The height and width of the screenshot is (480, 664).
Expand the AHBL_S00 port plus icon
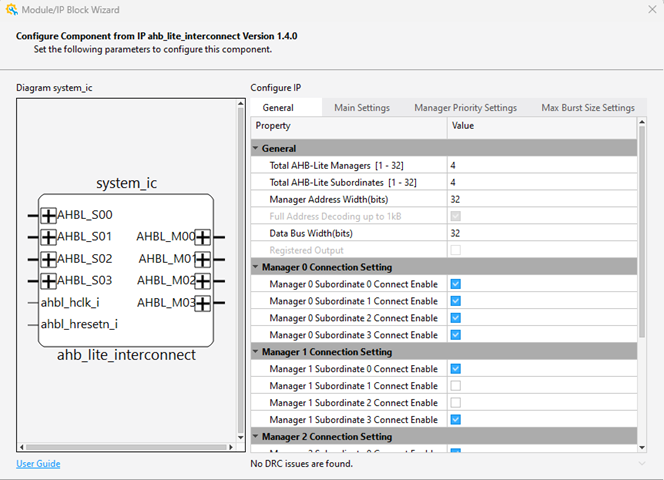pyautogui.click(x=48, y=216)
